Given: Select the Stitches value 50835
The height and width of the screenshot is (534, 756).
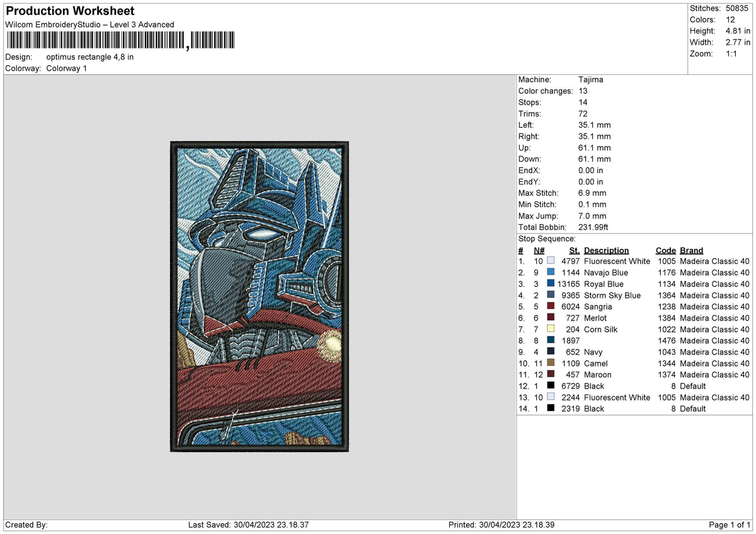Looking at the screenshot, I should pyautogui.click(x=738, y=8).
